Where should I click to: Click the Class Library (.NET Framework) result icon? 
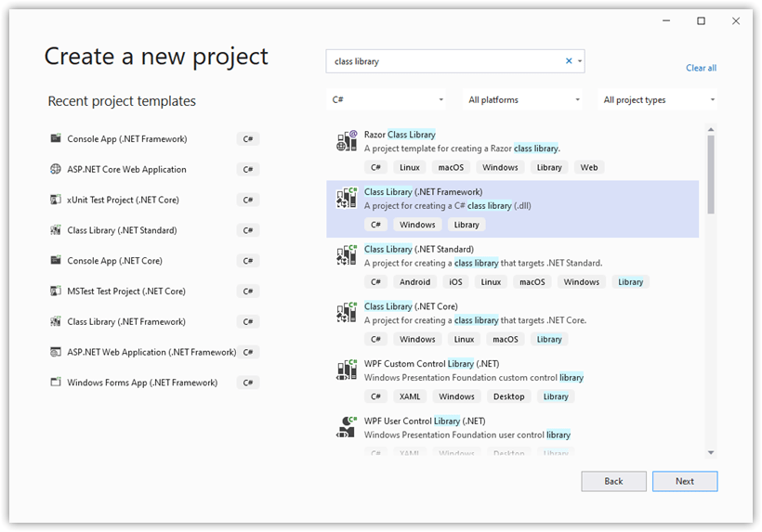[x=347, y=198]
